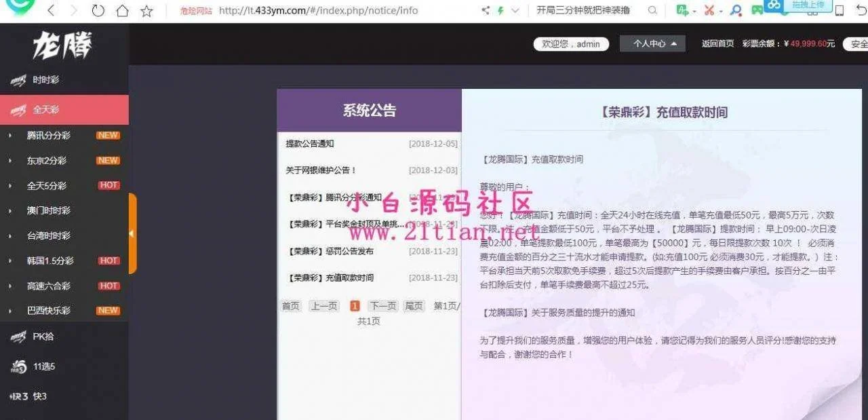Select 韩国1.5分彩 from the sidebar
868x420 pixels.
coord(50,261)
